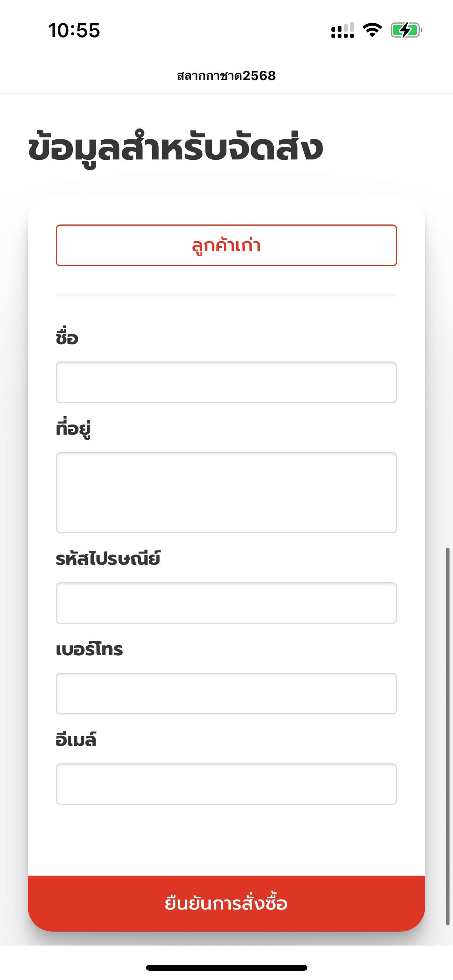The height and width of the screenshot is (980, 453).
Task: Tap the 10:55 clock in status bar
Action: point(74,31)
